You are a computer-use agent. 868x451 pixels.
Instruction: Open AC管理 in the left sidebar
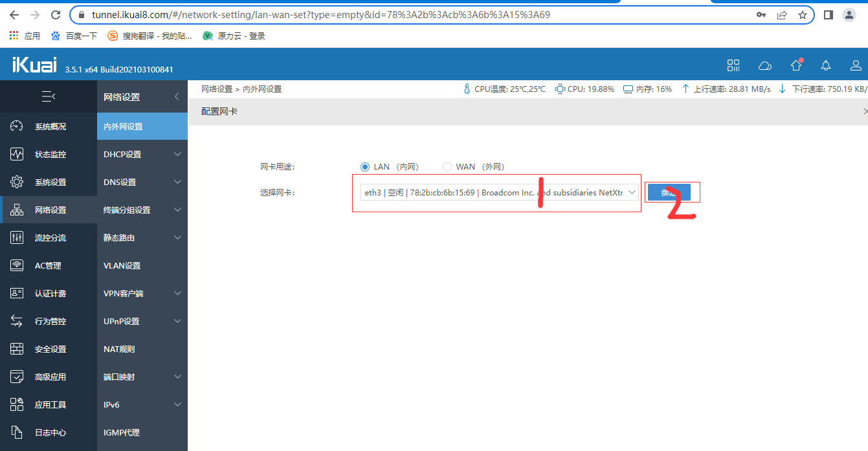pyautogui.click(x=49, y=265)
